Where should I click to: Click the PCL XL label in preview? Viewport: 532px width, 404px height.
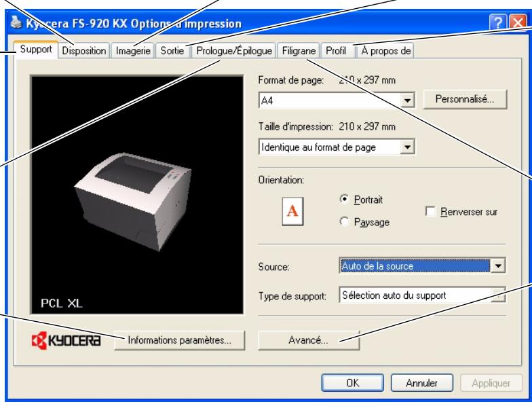click(61, 303)
